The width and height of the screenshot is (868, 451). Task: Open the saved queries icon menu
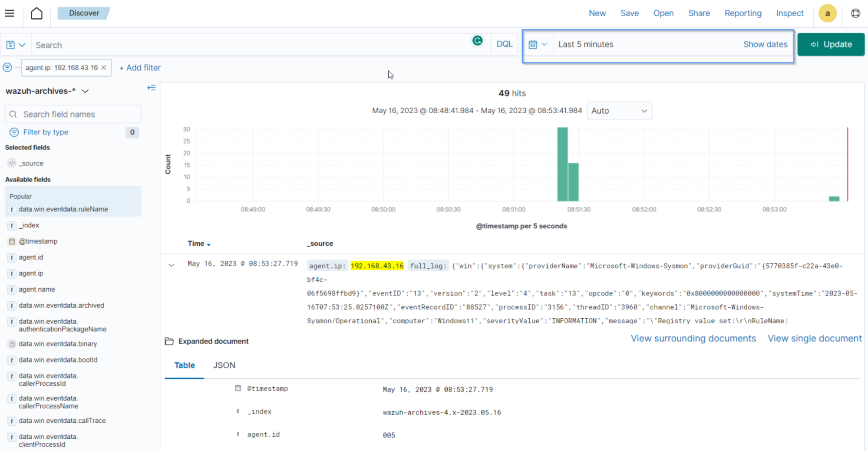(16, 45)
